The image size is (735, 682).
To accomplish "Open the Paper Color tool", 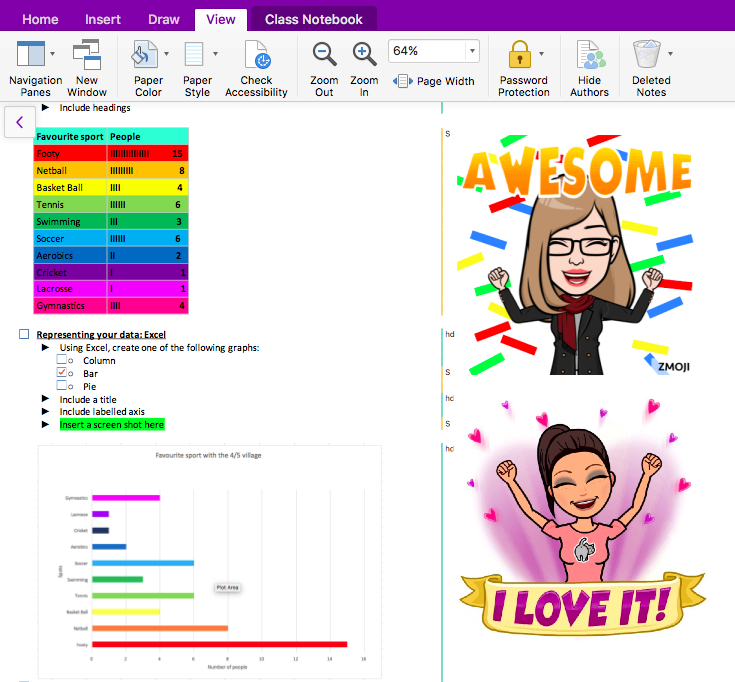I will (x=144, y=54).
